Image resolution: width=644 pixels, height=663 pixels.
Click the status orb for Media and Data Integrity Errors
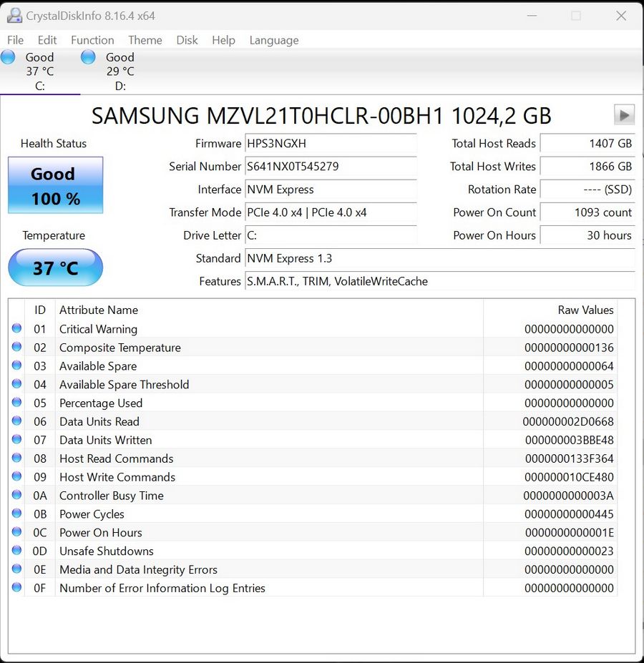pyautogui.click(x=17, y=569)
